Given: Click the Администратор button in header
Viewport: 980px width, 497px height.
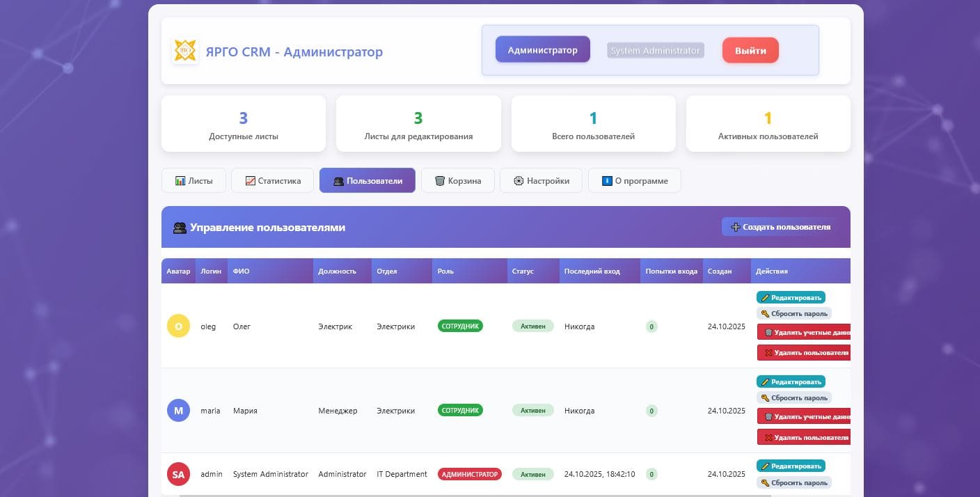Looking at the screenshot, I should click(x=542, y=50).
